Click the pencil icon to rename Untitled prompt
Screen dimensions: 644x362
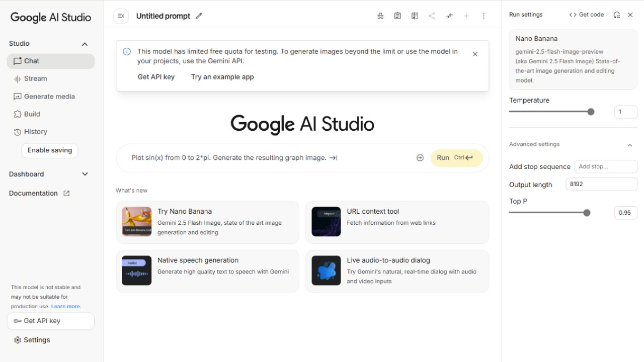click(199, 16)
